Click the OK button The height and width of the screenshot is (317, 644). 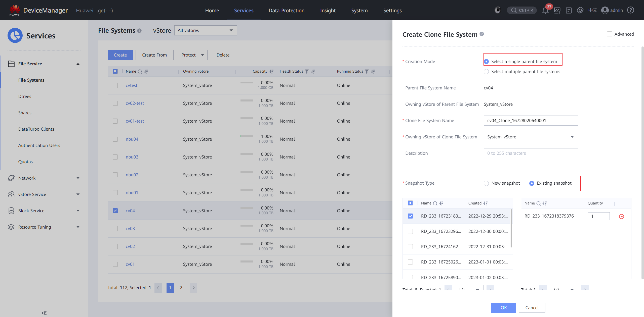point(503,308)
